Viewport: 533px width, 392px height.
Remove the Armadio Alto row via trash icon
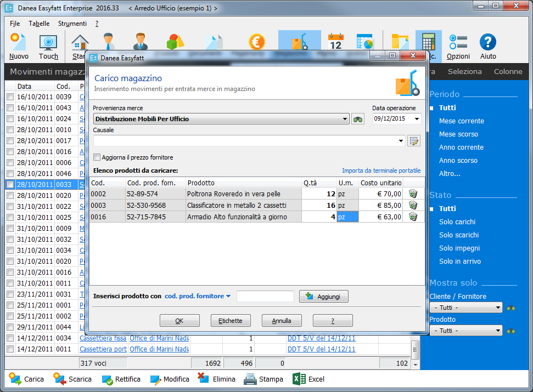(x=413, y=217)
